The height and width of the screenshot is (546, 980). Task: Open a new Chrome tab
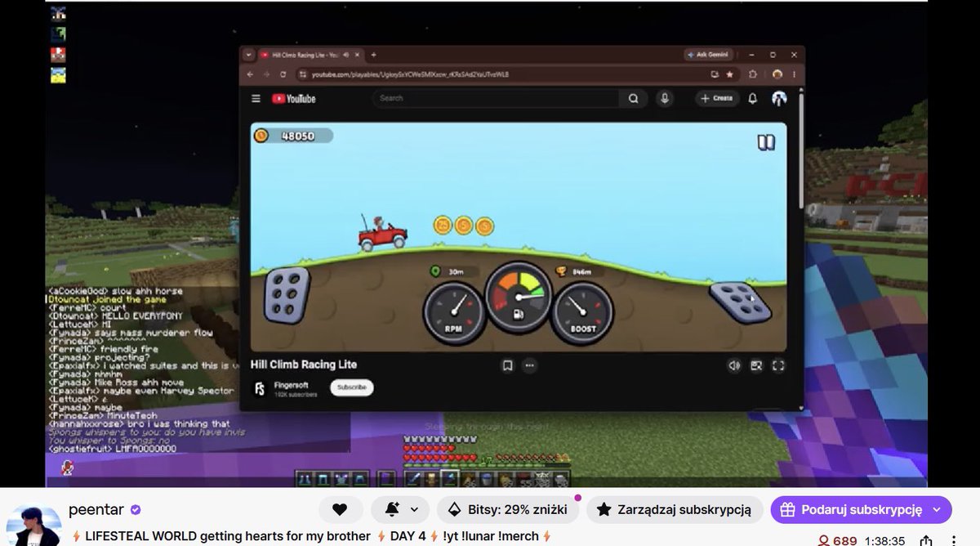(x=373, y=55)
